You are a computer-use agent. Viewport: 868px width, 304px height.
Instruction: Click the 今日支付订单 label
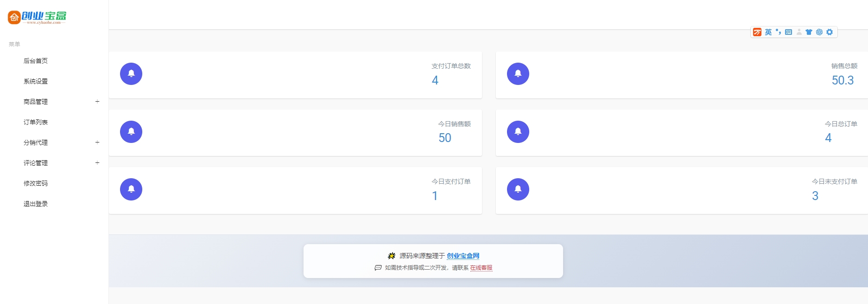click(451, 181)
